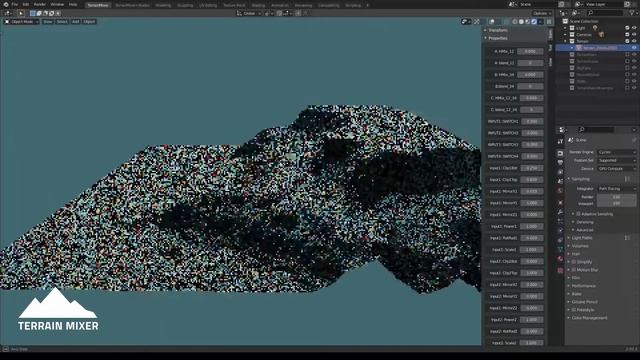Viewport: 640px width, 360px height.
Task: Open the Feature Set Supported dropdown
Action: (616, 160)
